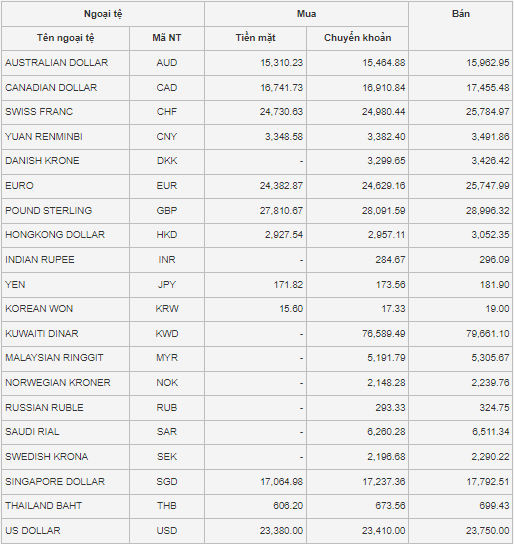Image resolution: width=514 pixels, height=544 pixels.
Task: Click the YEN transfer rate 173.56
Action: pyautogui.click(x=391, y=284)
